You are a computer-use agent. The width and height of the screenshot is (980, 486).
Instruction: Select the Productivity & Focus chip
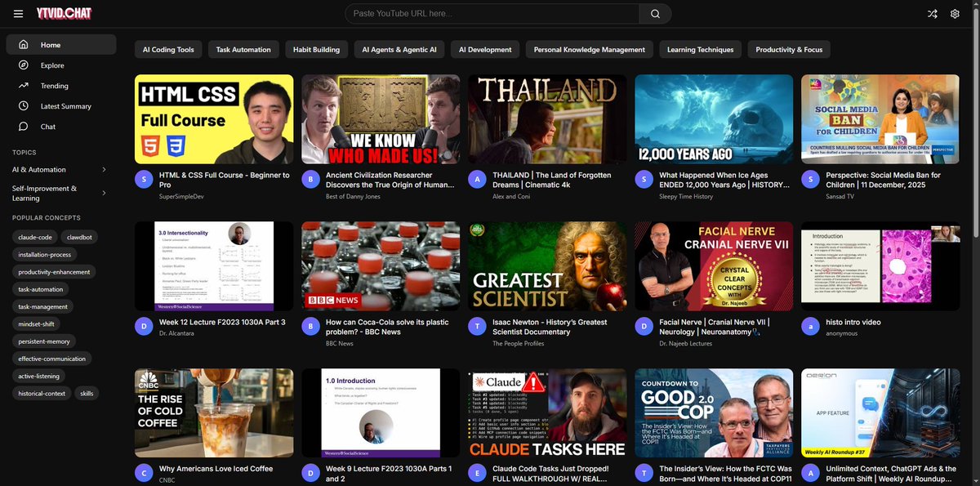[x=789, y=49]
